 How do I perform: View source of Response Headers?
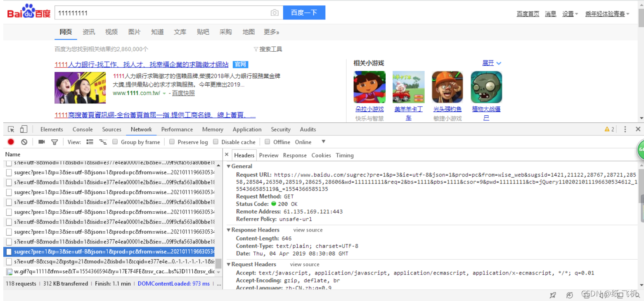(308, 230)
